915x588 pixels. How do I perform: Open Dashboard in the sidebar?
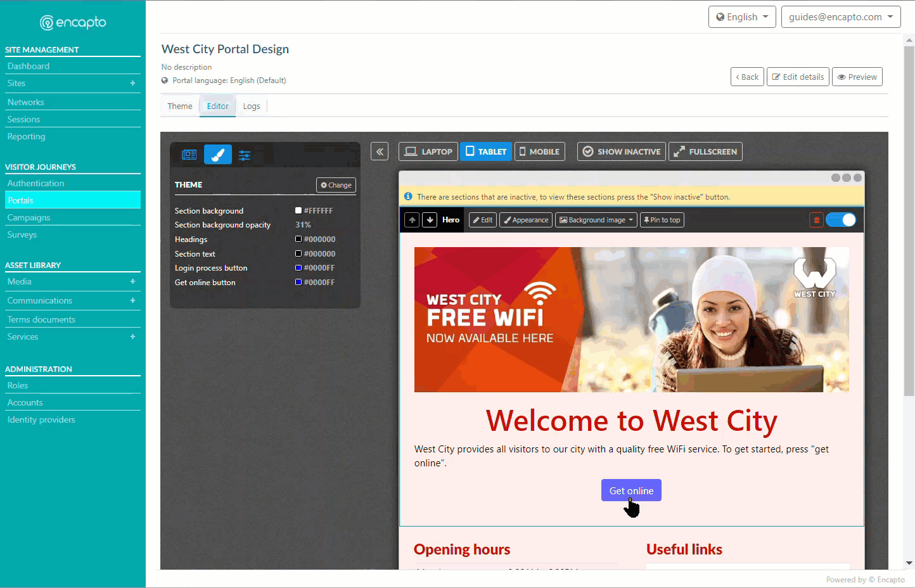click(x=29, y=66)
